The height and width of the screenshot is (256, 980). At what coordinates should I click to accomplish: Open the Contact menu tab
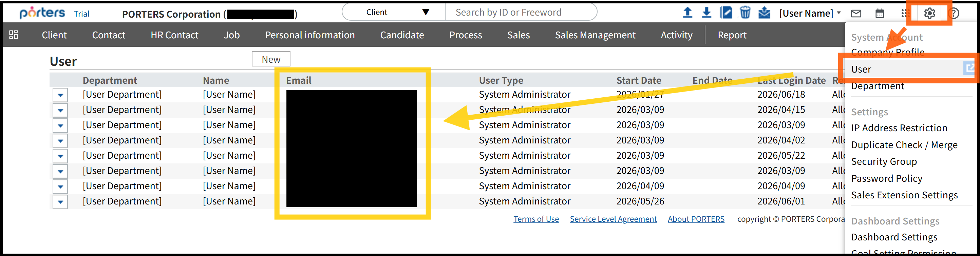tap(109, 35)
